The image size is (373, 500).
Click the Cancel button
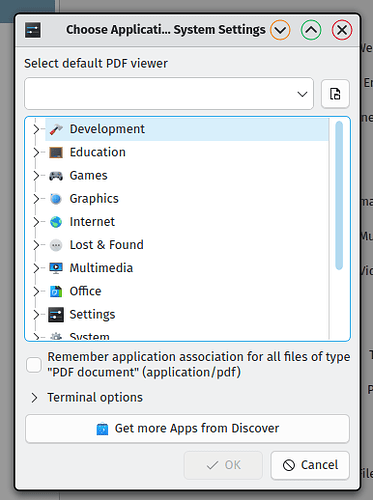[310, 465]
